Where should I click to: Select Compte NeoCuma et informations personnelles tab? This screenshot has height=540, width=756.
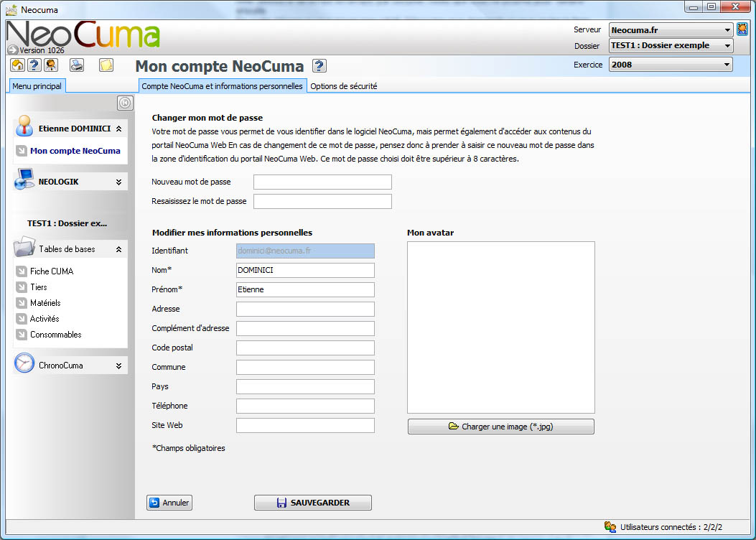pyautogui.click(x=223, y=86)
